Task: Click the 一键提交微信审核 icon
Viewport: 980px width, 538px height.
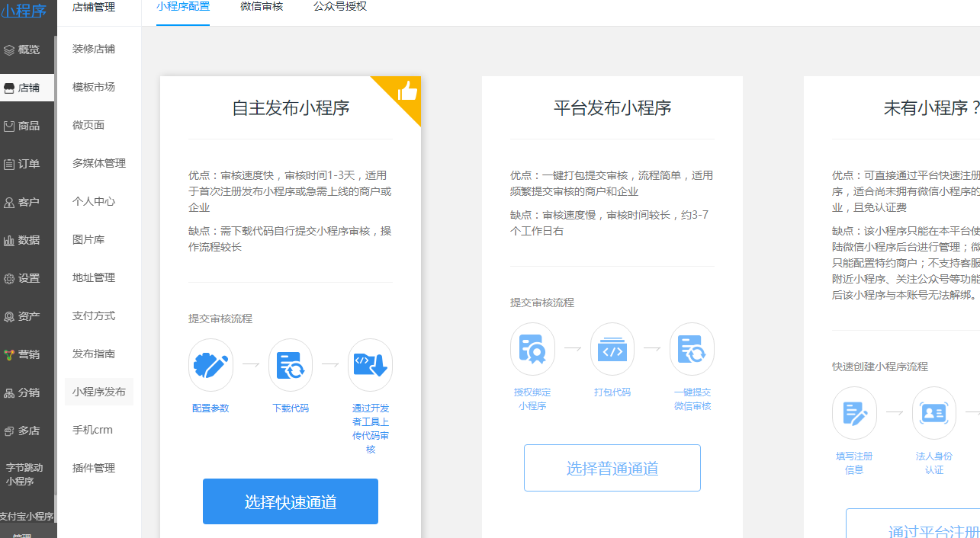Action: (x=692, y=349)
